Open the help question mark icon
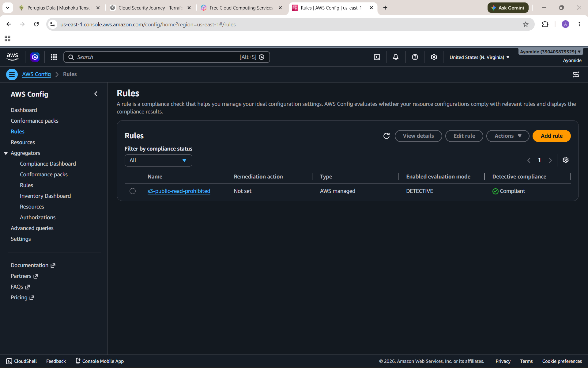This screenshot has height=368, width=588. point(415,57)
